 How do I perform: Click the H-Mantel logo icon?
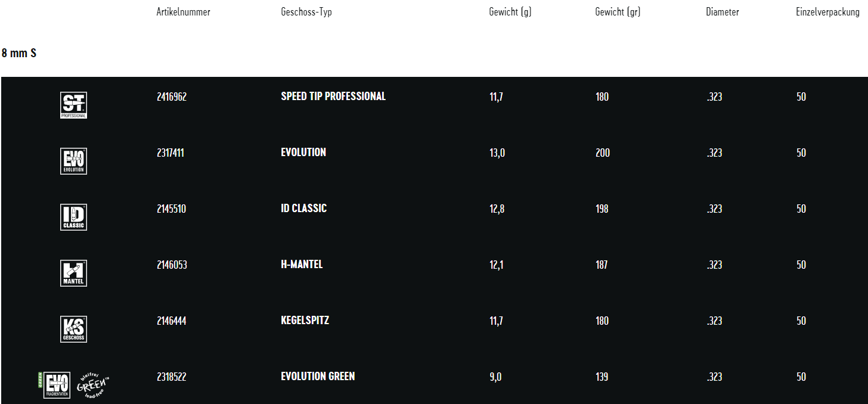[x=73, y=273]
